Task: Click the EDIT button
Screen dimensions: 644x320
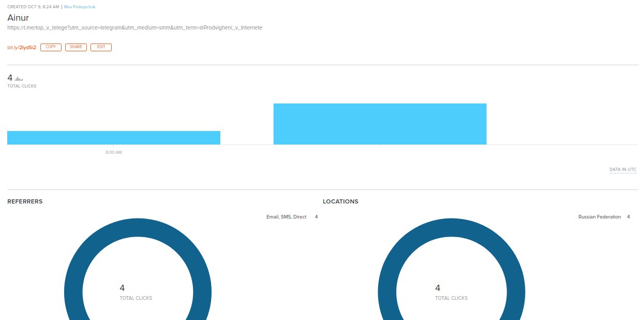Action: (101, 47)
